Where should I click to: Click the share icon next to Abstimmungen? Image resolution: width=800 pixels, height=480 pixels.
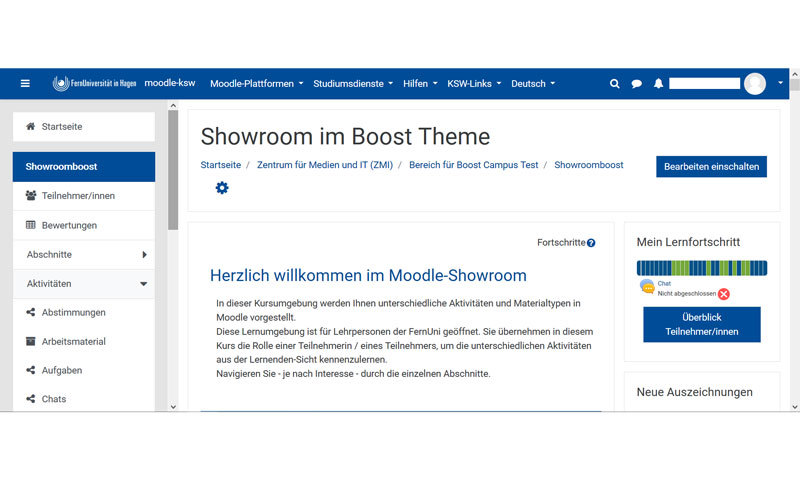[x=31, y=312]
